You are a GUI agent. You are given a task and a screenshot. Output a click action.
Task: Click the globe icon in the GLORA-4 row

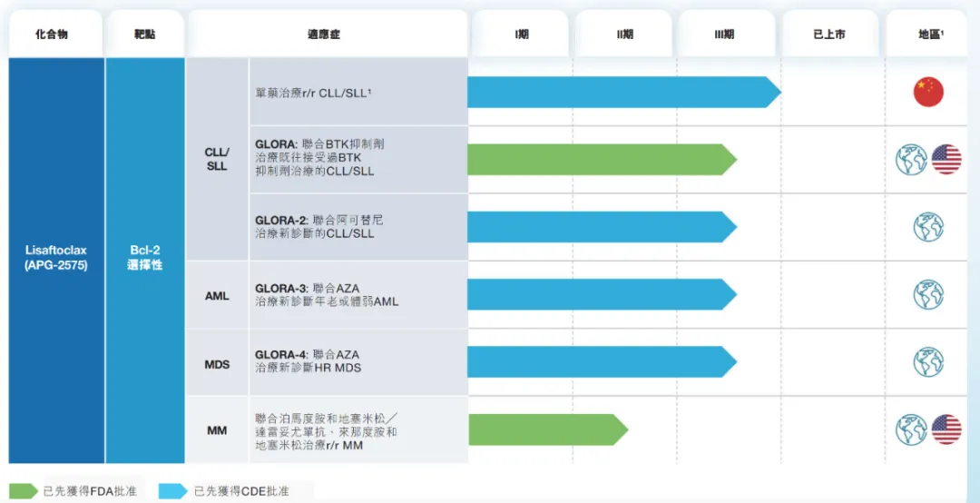click(928, 361)
